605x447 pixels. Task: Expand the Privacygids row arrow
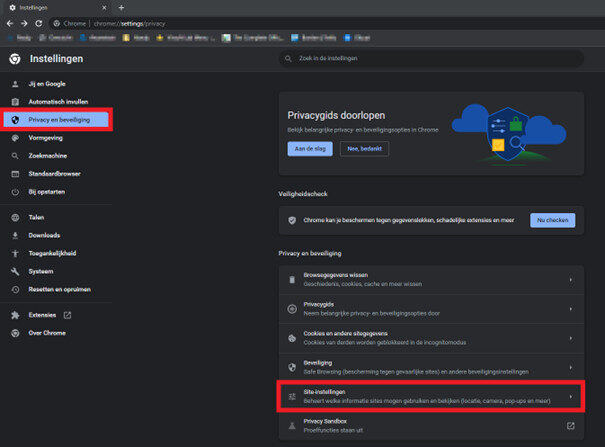pos(571,309)
